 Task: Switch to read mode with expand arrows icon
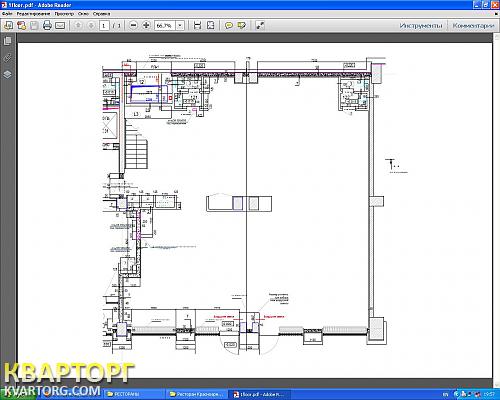260,25
